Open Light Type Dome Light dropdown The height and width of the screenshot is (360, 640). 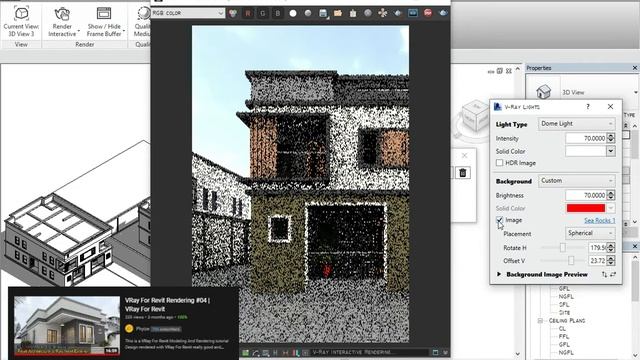click(x=576, y=124)
